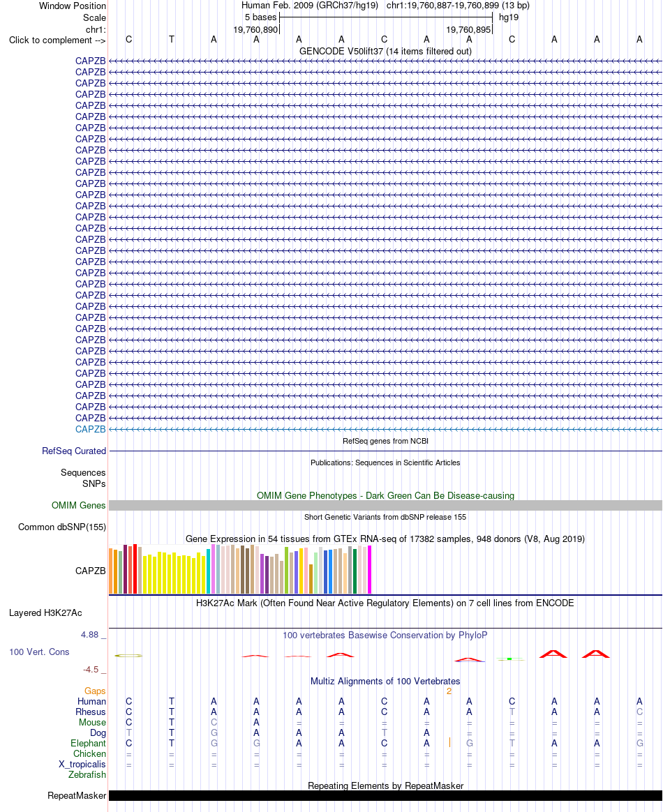Click the 'Window Position' track label
Viewport: 663px width, 812px height.
pyautogui.click(x=73, y=6)
